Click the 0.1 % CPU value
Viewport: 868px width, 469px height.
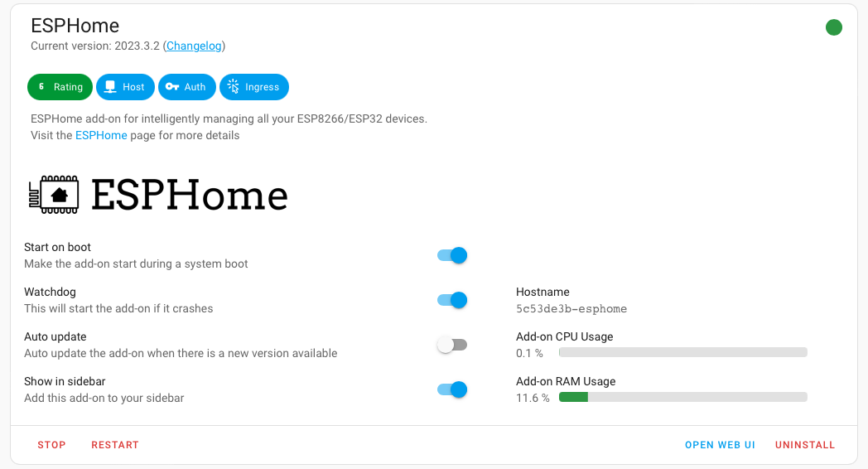(x=529, y=353)
